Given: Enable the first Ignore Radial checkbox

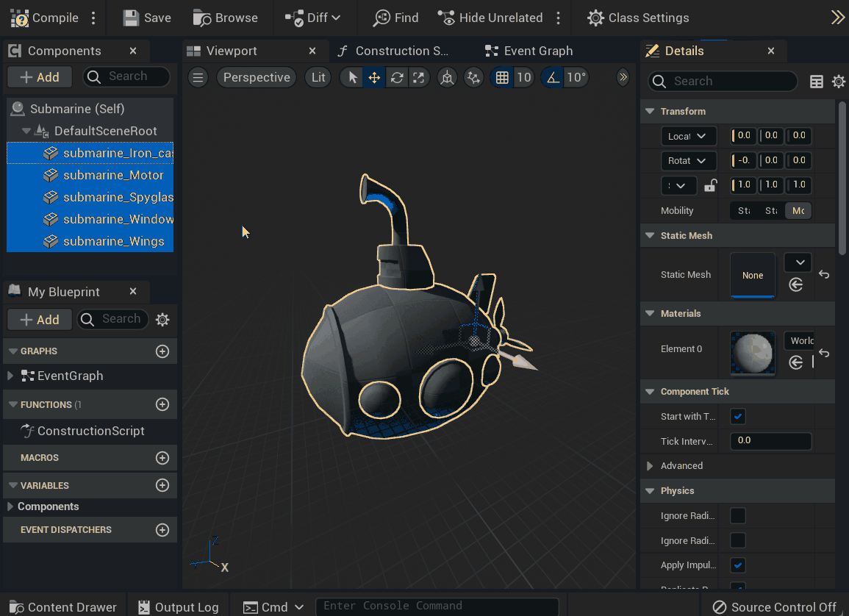Looking at the screenshot, I should tap(738, 516).
